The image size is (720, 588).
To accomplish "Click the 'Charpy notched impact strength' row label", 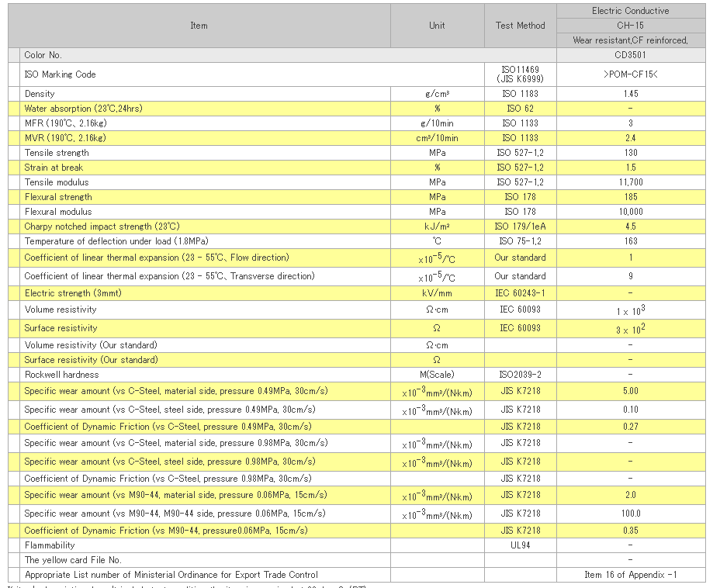I will (x=102, y=227).
